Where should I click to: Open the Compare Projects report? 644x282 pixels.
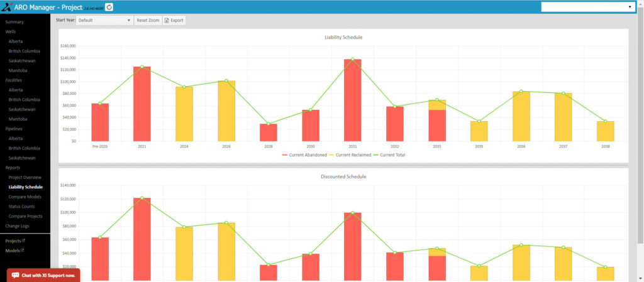pos(25,216)
